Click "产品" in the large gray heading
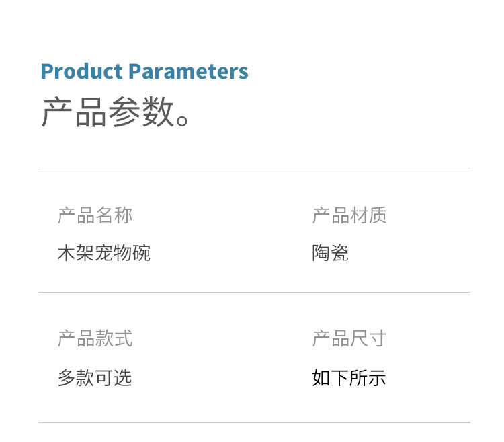The height and width of the screenshot is (442, 504). (74, 112)
